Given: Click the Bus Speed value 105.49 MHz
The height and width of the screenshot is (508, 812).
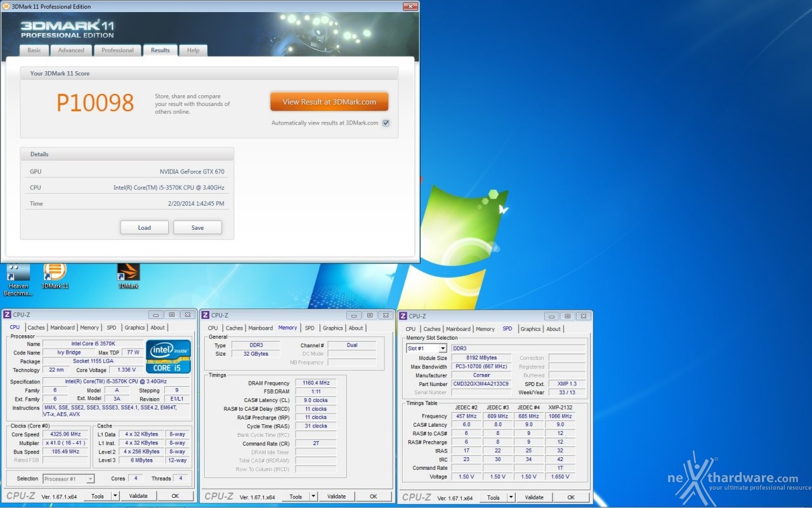Looking at the screenshot, I should (65, 451).
